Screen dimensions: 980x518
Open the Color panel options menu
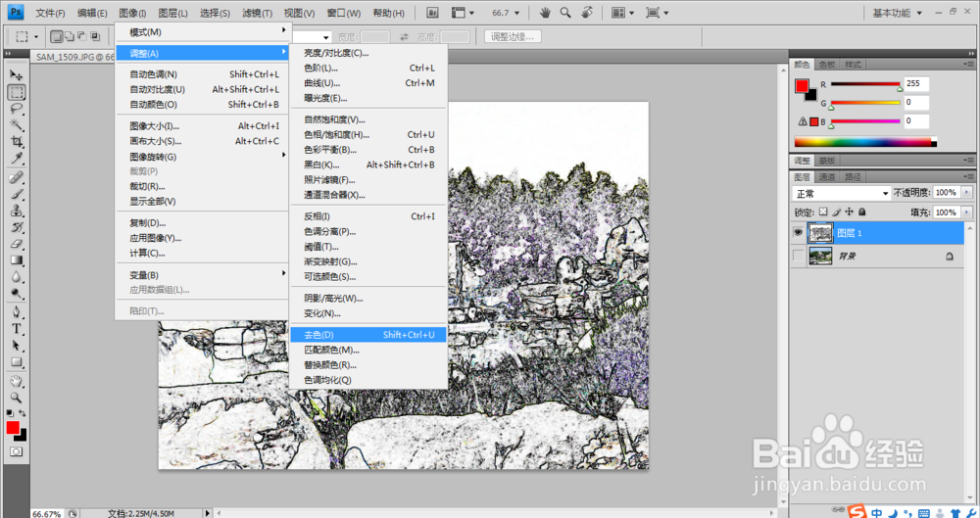tap(968, 65)
